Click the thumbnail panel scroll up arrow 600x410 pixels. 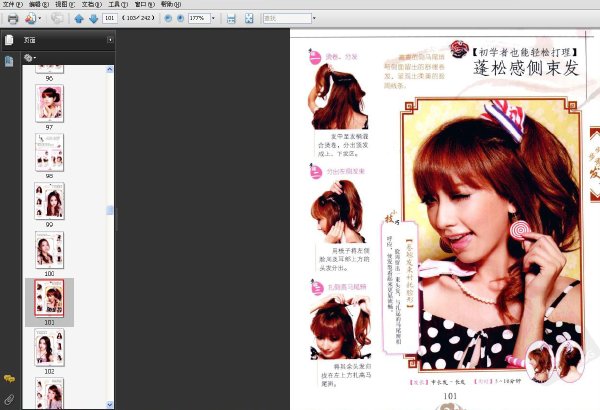110,69
